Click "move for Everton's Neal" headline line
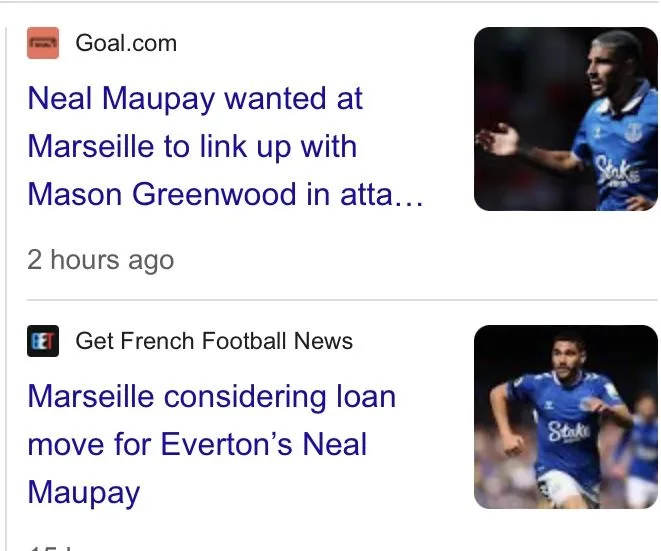The height and width of the screenshot is (551, 661). point(197,444)
